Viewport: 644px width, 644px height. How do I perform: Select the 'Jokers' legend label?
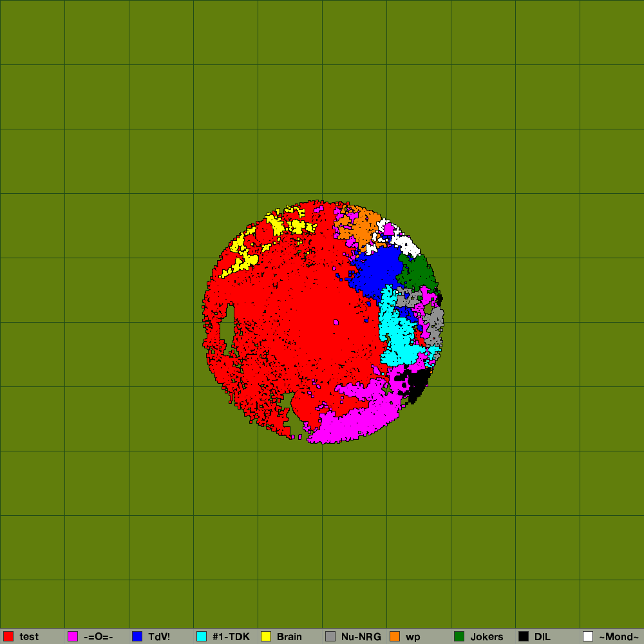(x=487, y=637)
